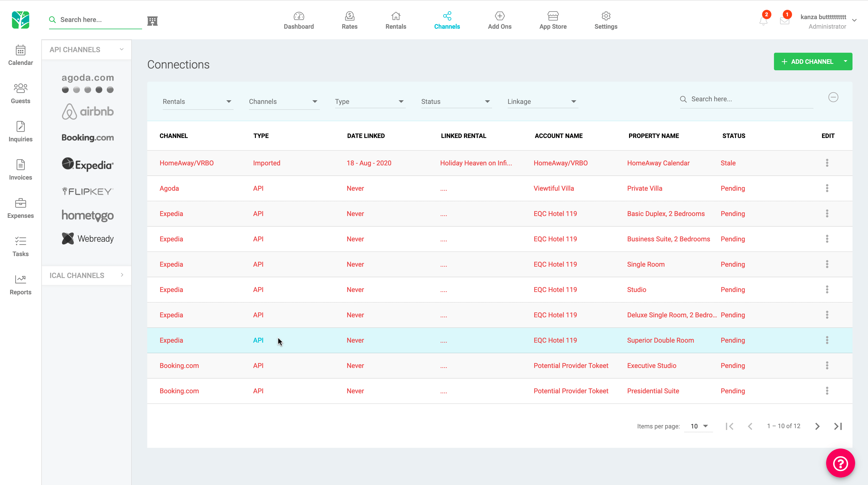Open three-dot menu for HomeAway/VRBO row

click(x=827, y=163)
